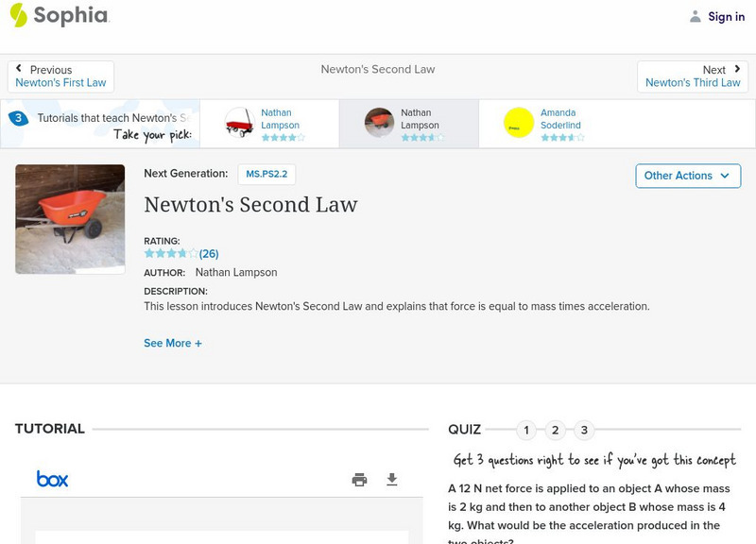Click the yellow Amanda Soderlind avatar

519,123
